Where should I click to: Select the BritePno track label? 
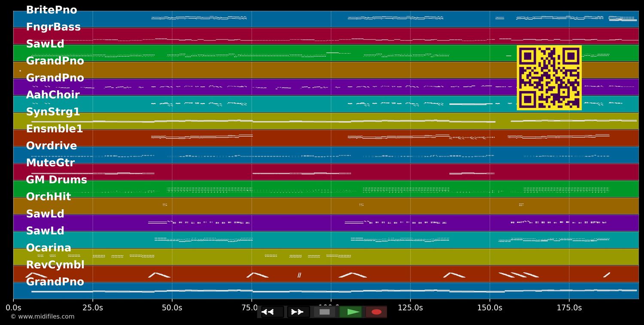point(52,10)
